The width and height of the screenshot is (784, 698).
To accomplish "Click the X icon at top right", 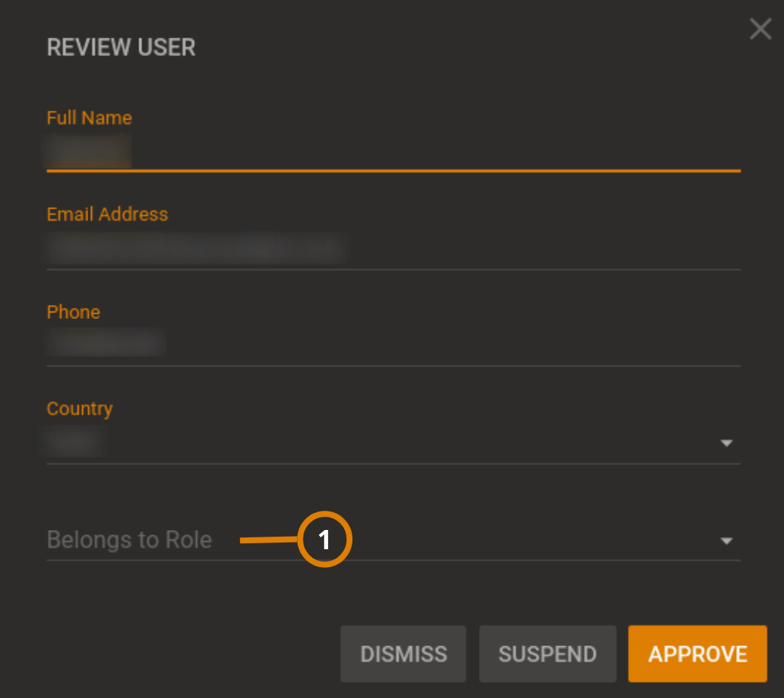I will point(760,29).
